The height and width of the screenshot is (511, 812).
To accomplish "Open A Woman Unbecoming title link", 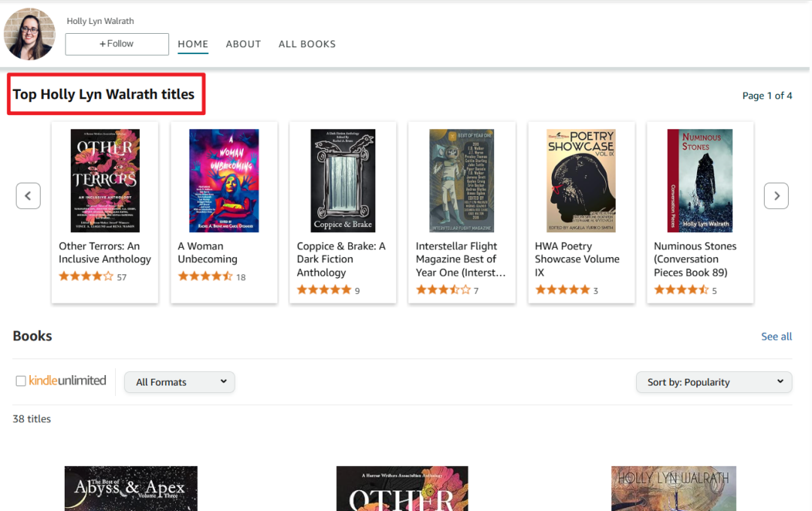I will [x=208, y=252].
